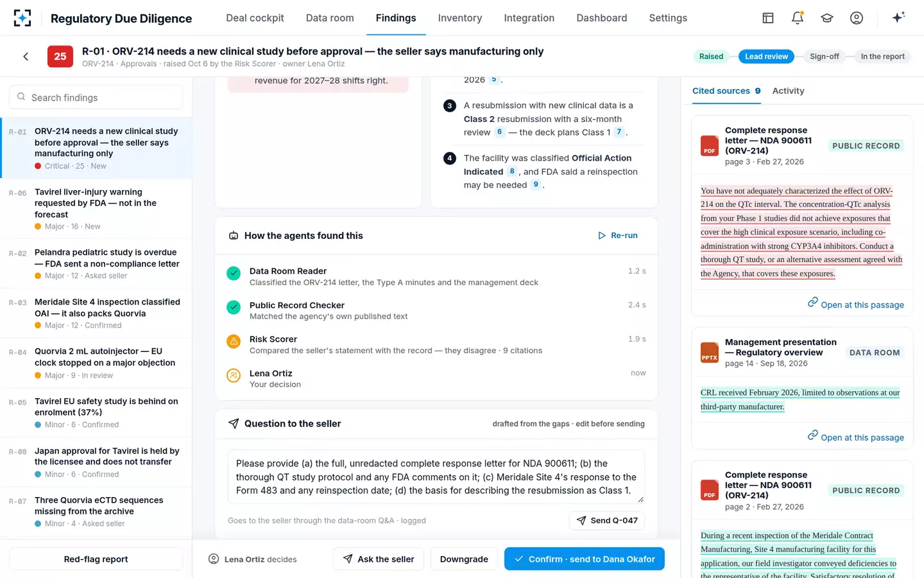Expand the Data Room Reader step
Screen dimensions: 924x578
pyautogui.click(x=436, y=276)
